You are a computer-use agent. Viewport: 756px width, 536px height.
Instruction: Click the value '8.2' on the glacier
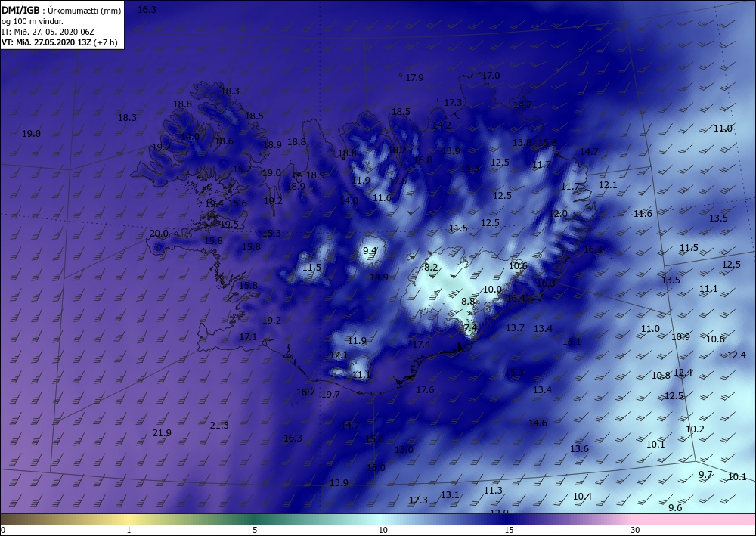(x=431, y=267)
